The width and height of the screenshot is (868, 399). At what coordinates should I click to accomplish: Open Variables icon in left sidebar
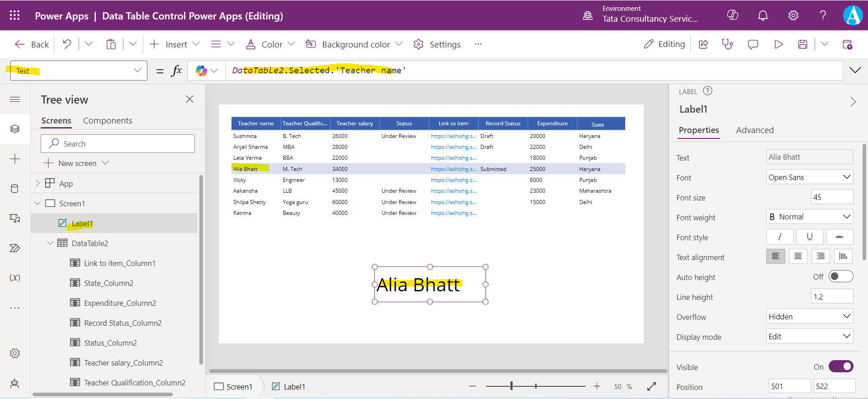14,277
